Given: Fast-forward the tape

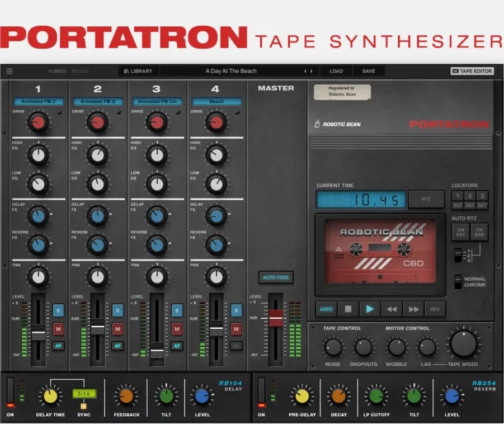Looking at the screenshot, I should tap(413, 309).
